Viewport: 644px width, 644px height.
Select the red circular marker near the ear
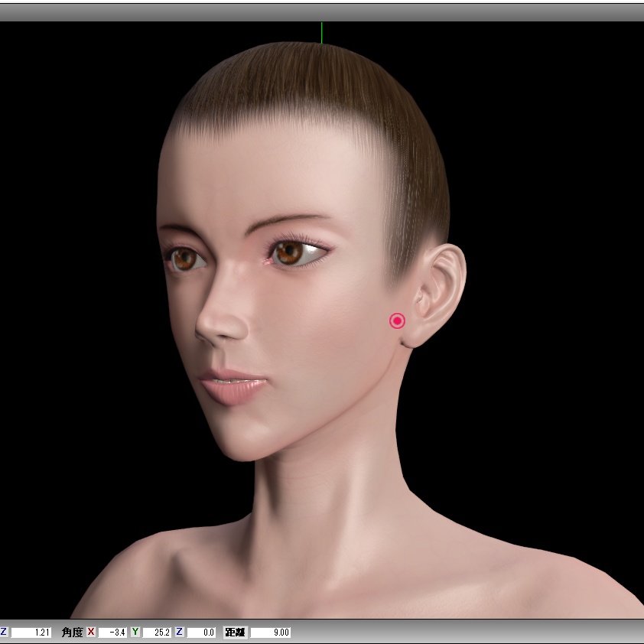(397, 320)
